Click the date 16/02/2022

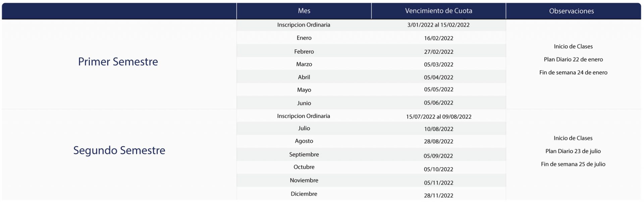(438, 38)
